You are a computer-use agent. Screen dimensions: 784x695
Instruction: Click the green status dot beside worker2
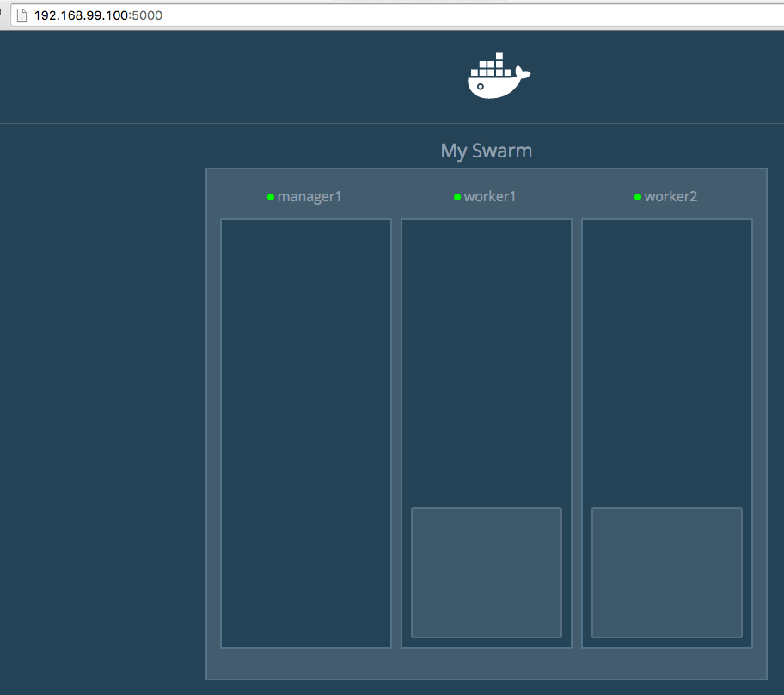point(638,197)
